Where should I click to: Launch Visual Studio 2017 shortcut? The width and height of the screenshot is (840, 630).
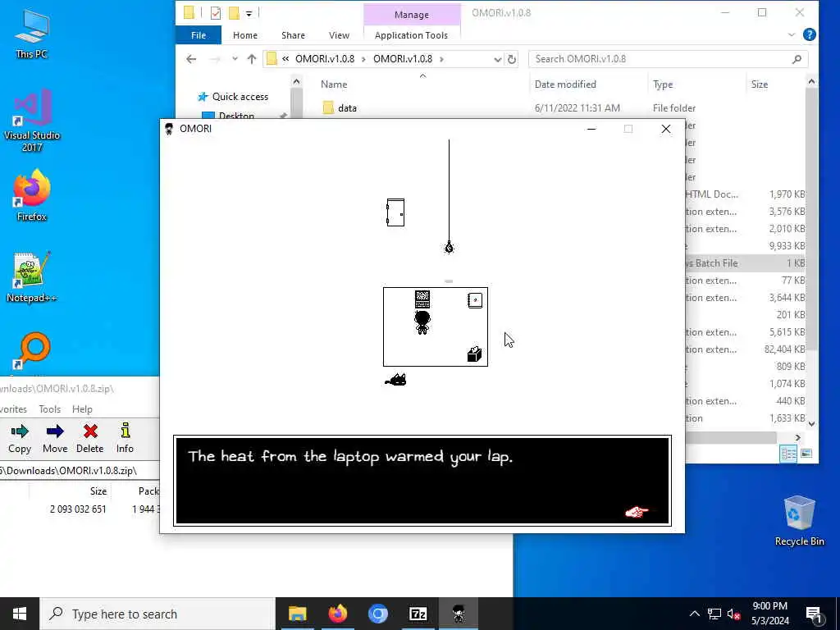tap(32, 120)
